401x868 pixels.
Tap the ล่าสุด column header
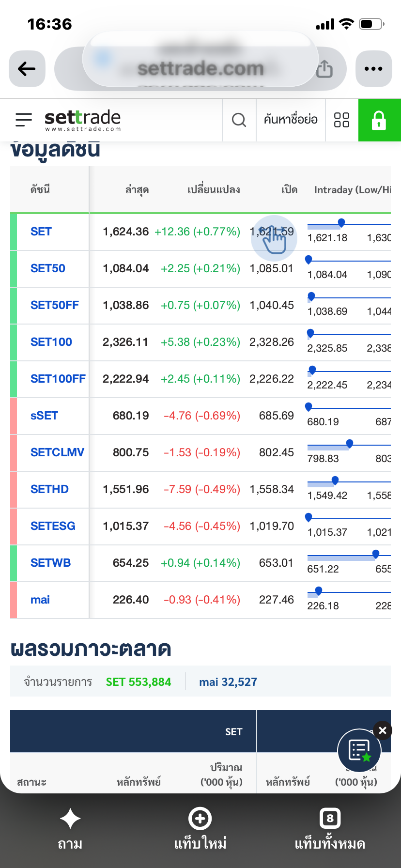[137, 190]
